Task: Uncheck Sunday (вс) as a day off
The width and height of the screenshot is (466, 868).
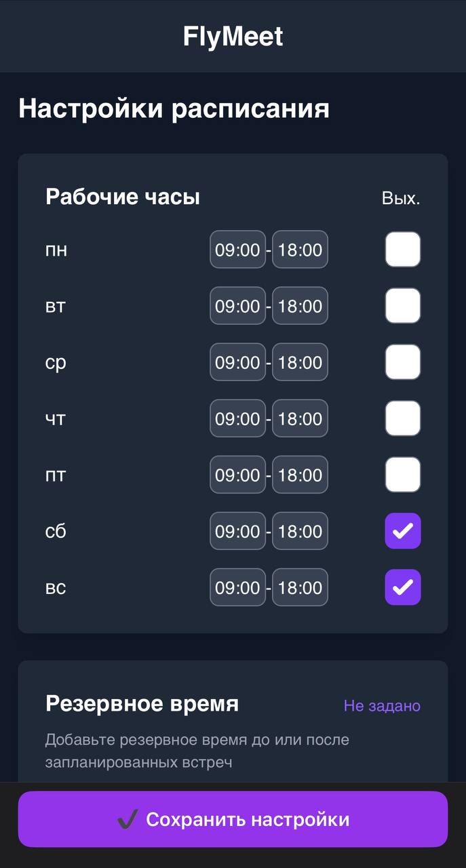Action: (402, 587)
